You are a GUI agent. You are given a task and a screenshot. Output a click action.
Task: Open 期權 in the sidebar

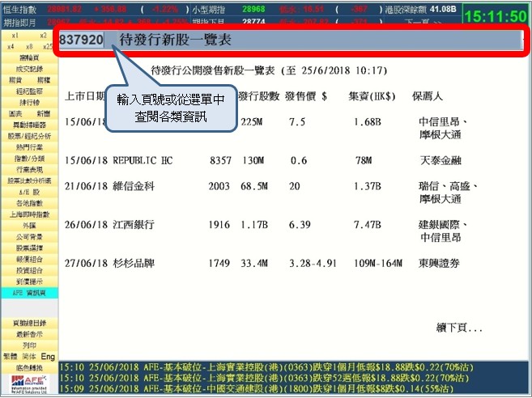(x=44, y=80)
